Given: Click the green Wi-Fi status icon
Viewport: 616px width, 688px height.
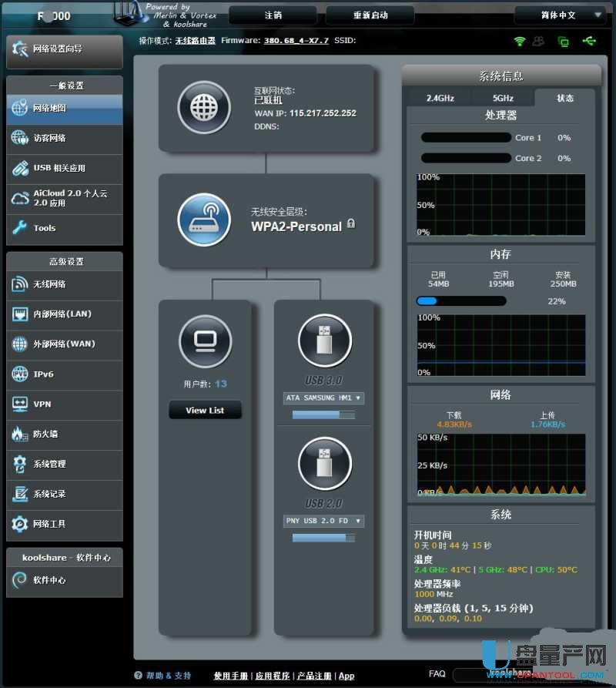Looking at the screenshot, I should (x=520, y=41).
